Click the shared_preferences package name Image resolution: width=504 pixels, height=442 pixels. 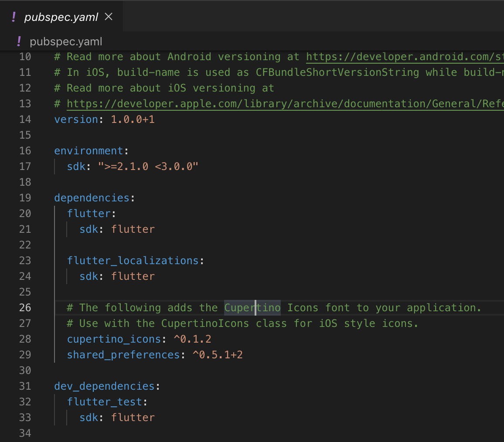tap(123, 354)
